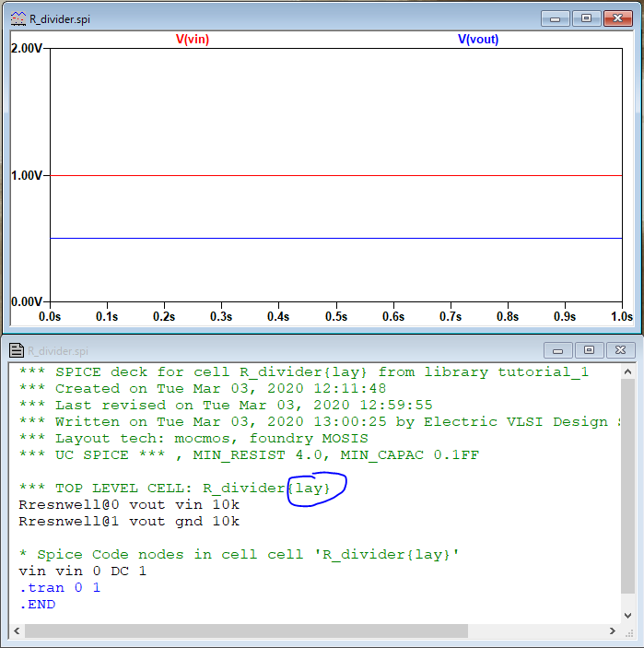Click the 1.0s time axis label
The image size is (644, 648).
(x=622, y=316)
